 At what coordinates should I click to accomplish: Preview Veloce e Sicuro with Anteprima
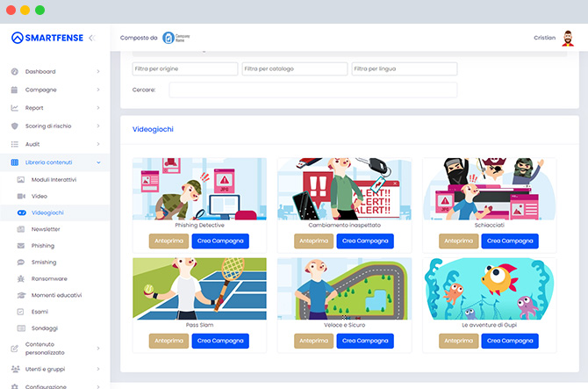tap(313, 341)
